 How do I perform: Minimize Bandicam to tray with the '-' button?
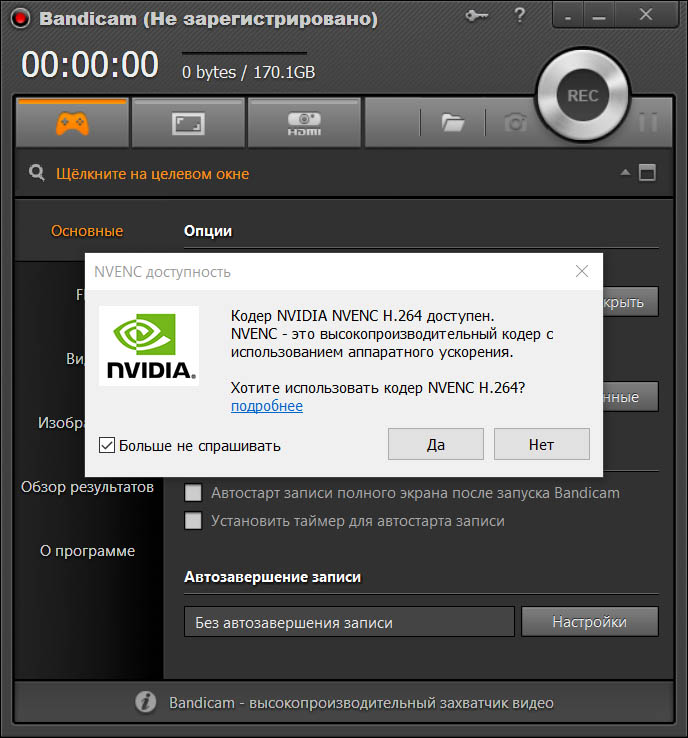(x=568, y=16)
